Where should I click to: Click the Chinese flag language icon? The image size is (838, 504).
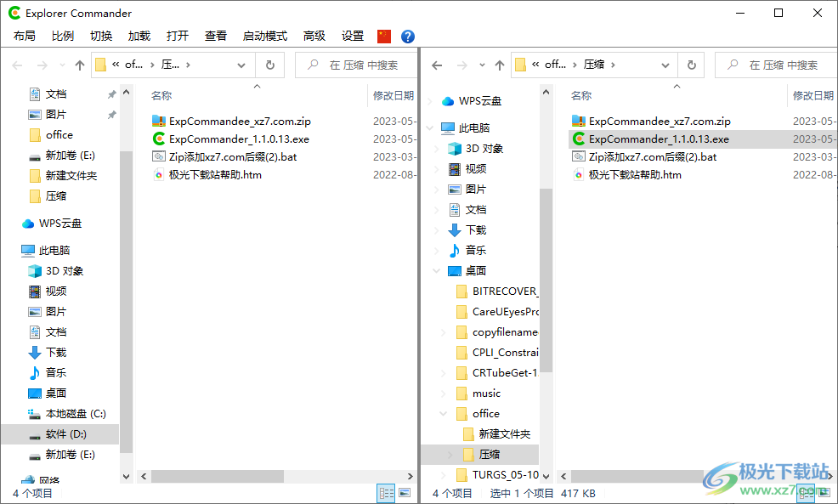[383, 36]
